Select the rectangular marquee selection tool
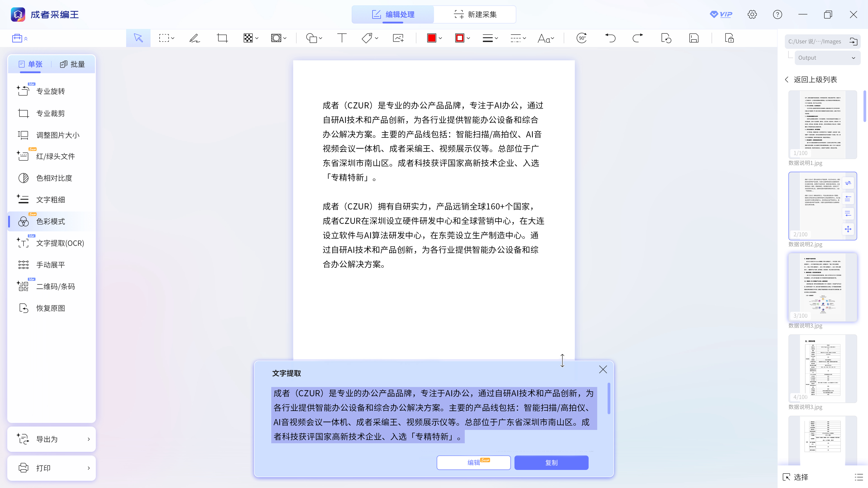The image size is (868, 488). point(164,38)
